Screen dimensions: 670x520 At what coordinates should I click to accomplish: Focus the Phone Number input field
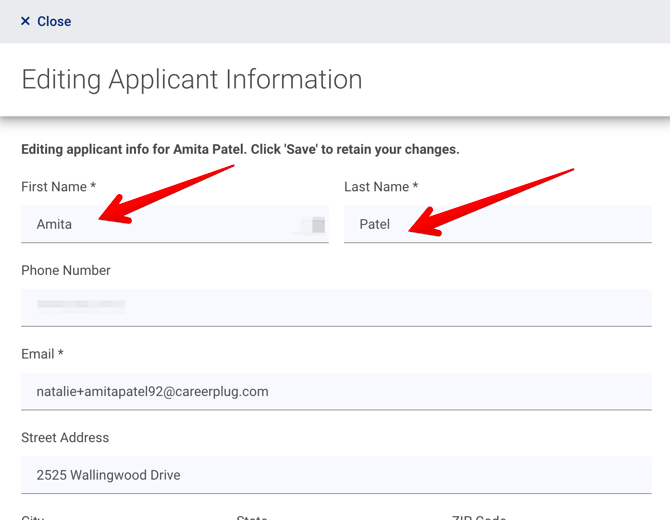(336, 307)
